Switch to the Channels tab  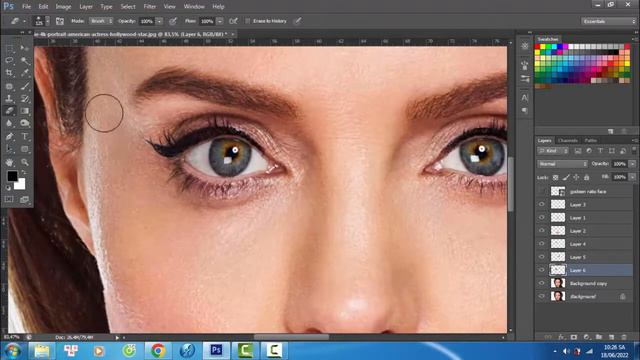coord(567,140)
